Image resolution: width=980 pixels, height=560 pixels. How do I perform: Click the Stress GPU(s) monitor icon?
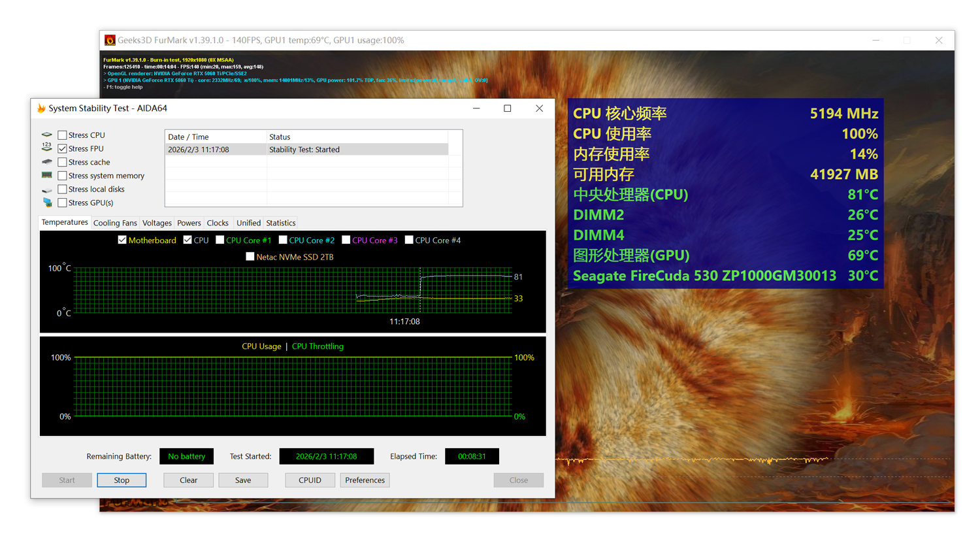[47, 203]
